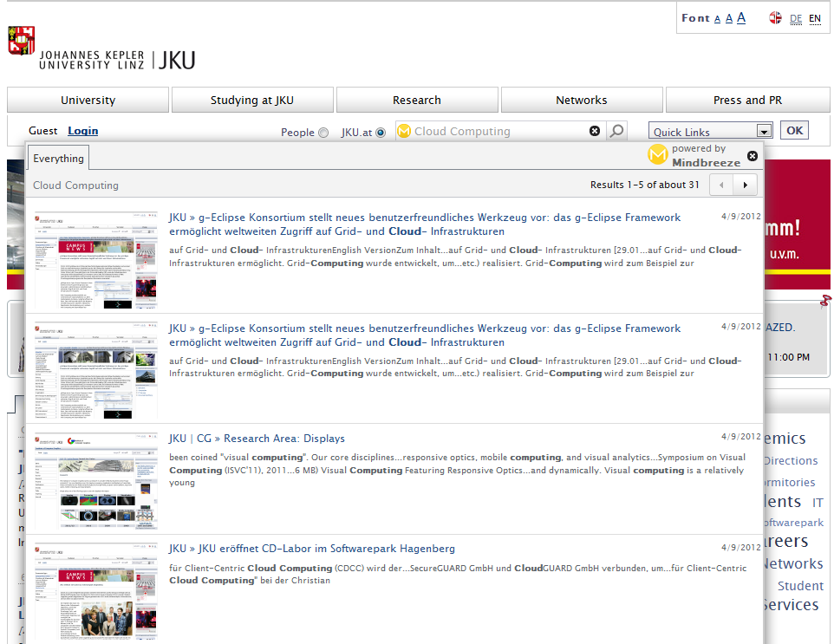Screen dimensions: 834x644
Task: Open the Research menu
Action: tap(417, 100)
